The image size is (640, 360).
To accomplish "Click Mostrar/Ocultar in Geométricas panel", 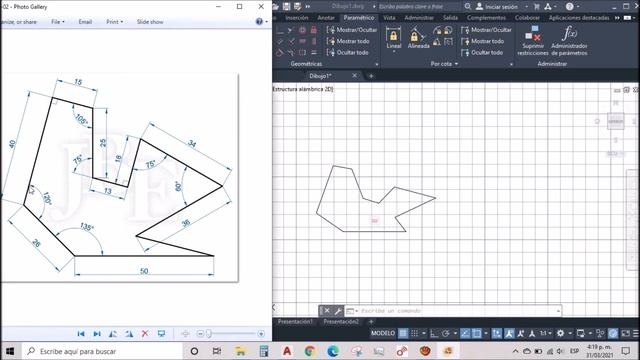I will 351,30.
